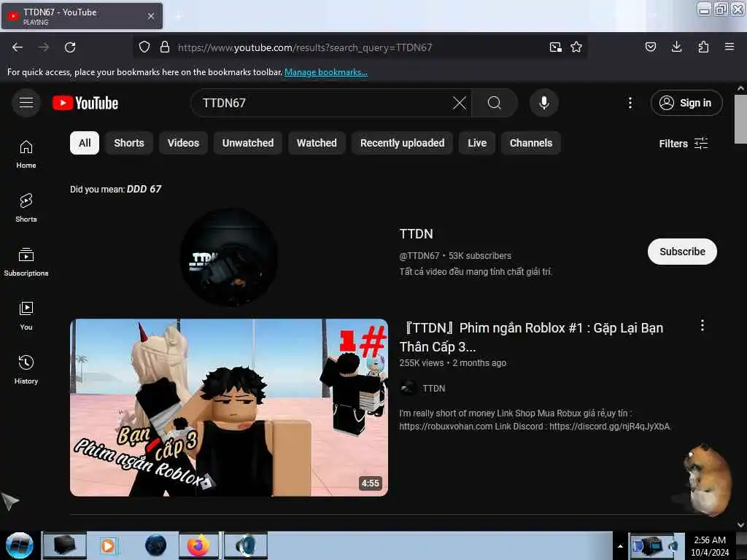Open the Windows Start orb
This screenshot has width=747, height=560.
20,545
